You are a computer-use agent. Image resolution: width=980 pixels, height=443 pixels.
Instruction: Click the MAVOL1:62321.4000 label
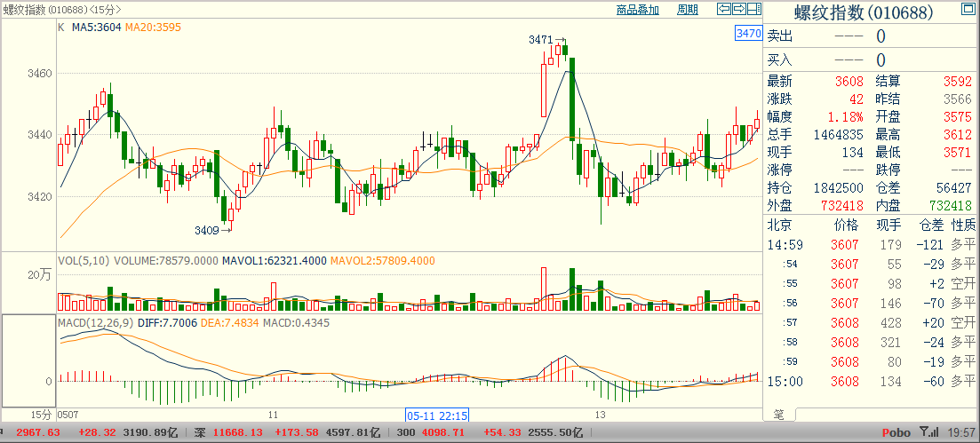pos(275,260)
